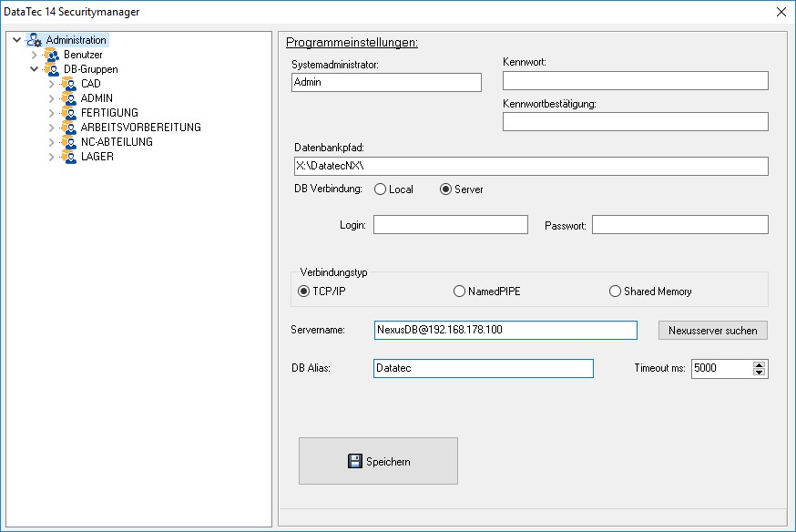Click the NC-ABTEILUNG group icon
Viewport: 796px width, 532px height.
[69, 142]
